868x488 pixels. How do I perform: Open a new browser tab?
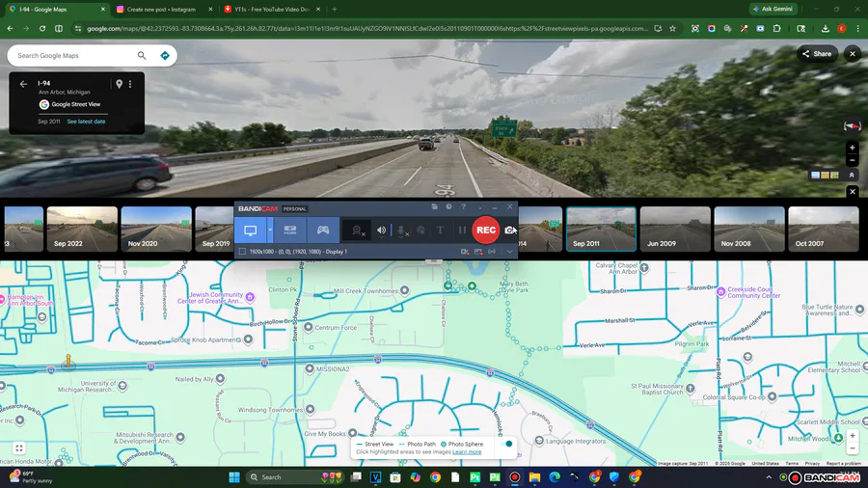(335, 10)
